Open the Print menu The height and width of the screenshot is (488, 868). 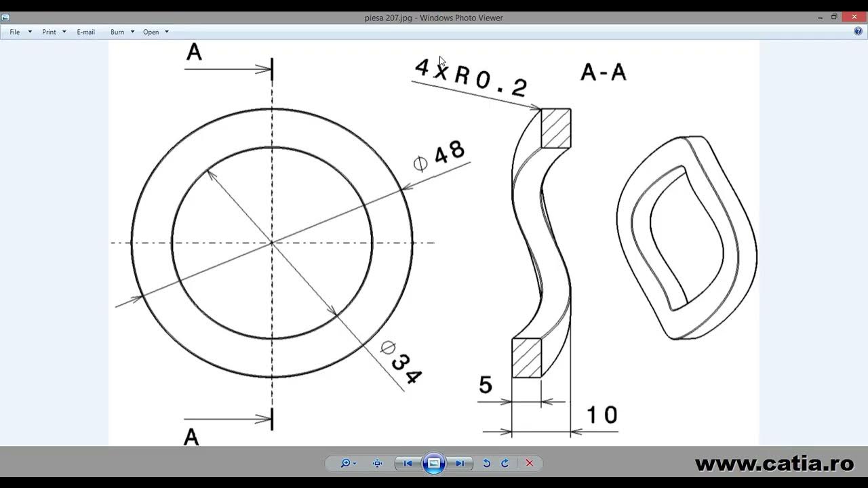(50, 32)
